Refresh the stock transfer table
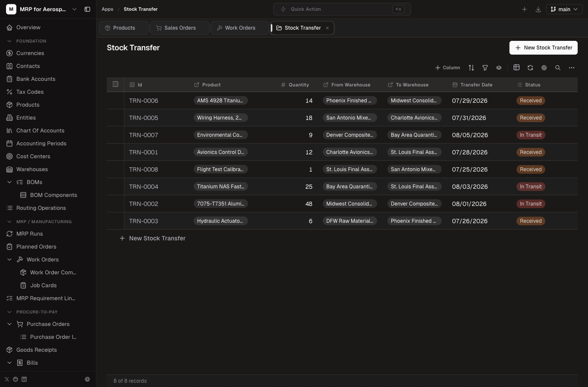The height and width of the screenshot is (387, 588). (530, 68)
